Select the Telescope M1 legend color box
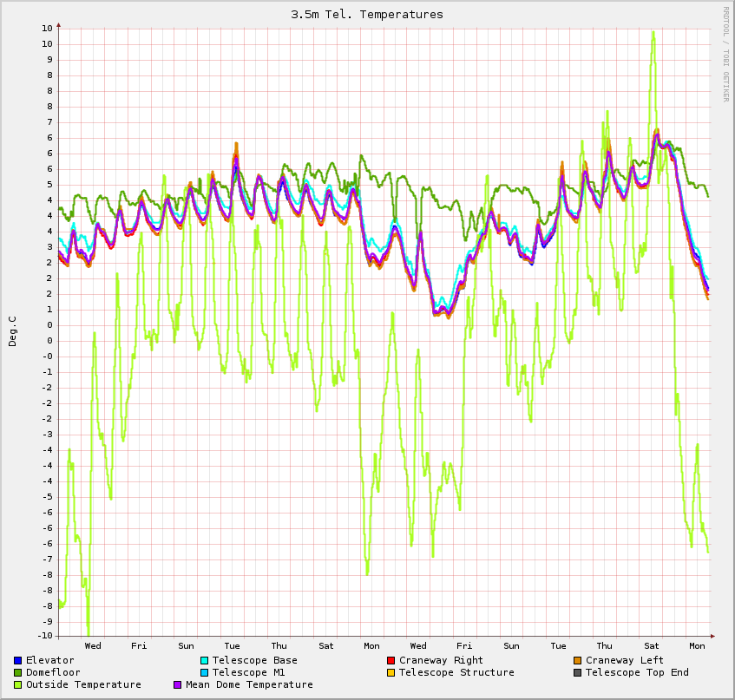Screen dimensions: 735x700 pyautogui.click(x=204, y=672)
